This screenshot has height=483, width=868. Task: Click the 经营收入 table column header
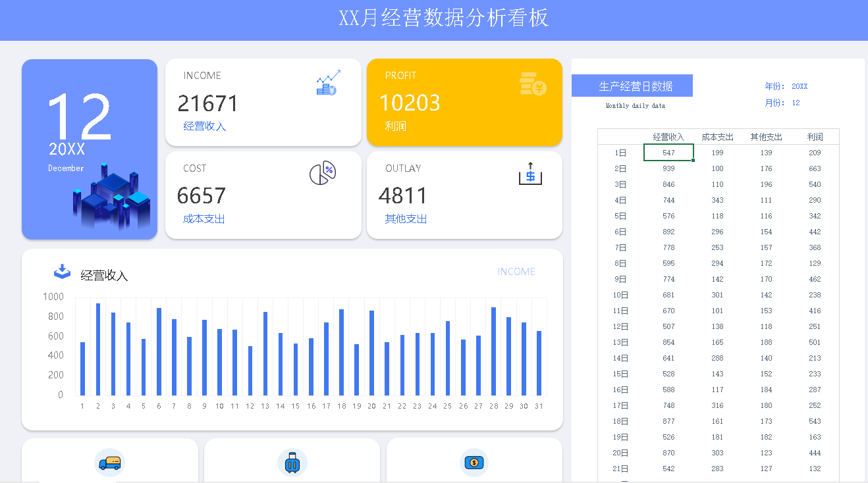(x=668, y=137)
